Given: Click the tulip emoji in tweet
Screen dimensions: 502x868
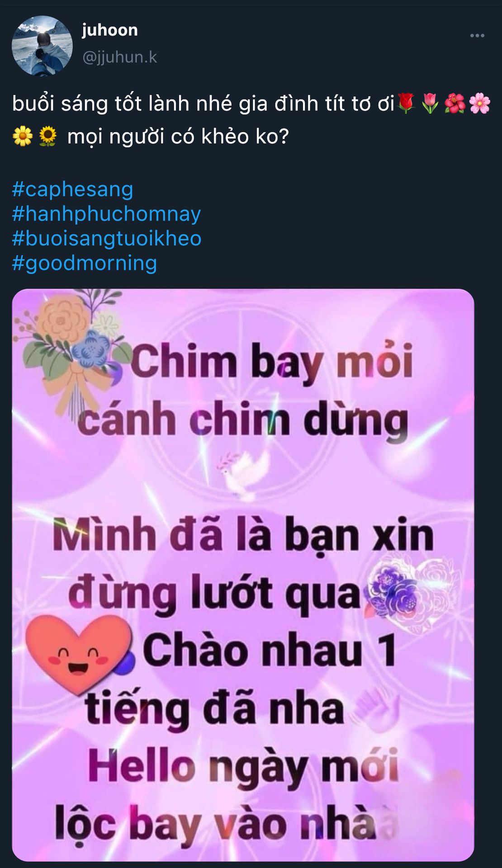Looking at the screenshot, I should pos(430,103).
